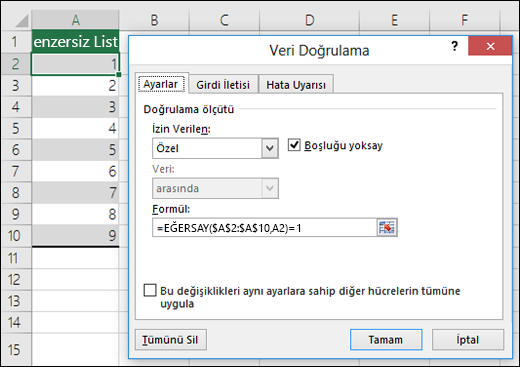Select cell A5 containing 4
The height and width of the screenshot is (367, 520).
click(75, 128)
